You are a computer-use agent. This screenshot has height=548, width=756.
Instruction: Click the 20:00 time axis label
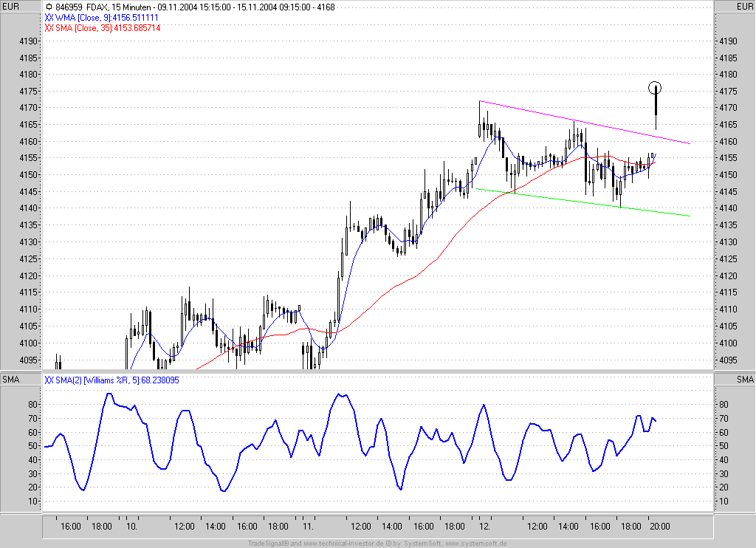pos(660,527)
